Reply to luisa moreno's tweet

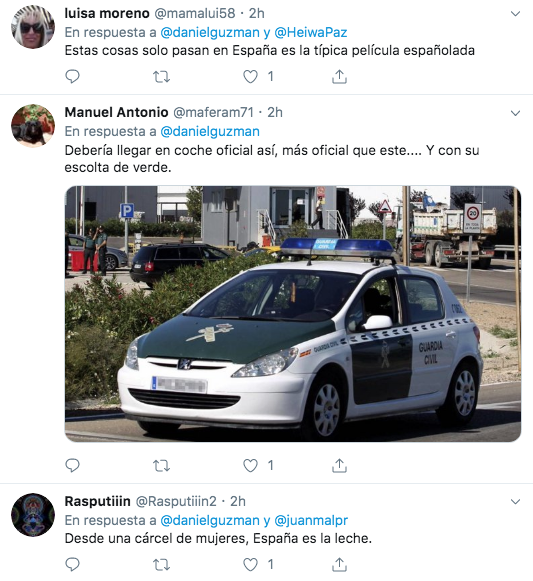tap(72, 77)
